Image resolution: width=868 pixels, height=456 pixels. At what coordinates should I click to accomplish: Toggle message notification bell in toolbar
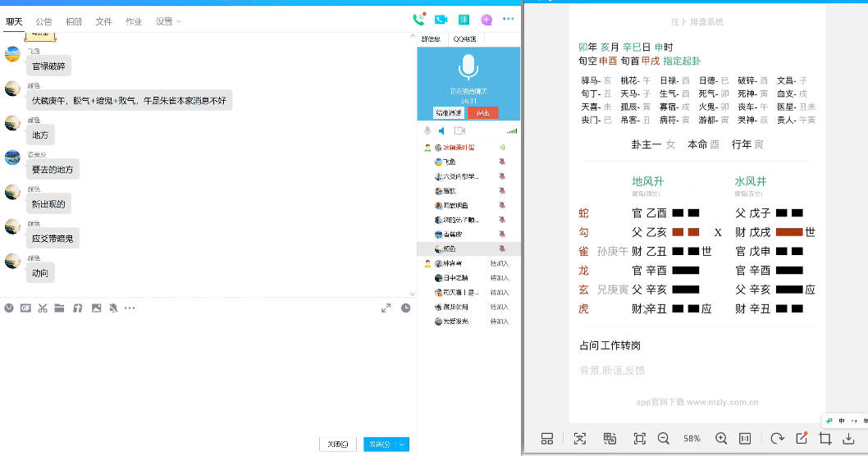pos(113,308)
